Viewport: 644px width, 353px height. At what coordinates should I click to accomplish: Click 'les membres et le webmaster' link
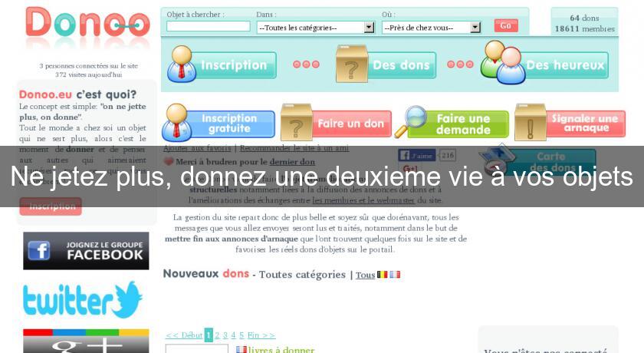[x=363, y=200]
